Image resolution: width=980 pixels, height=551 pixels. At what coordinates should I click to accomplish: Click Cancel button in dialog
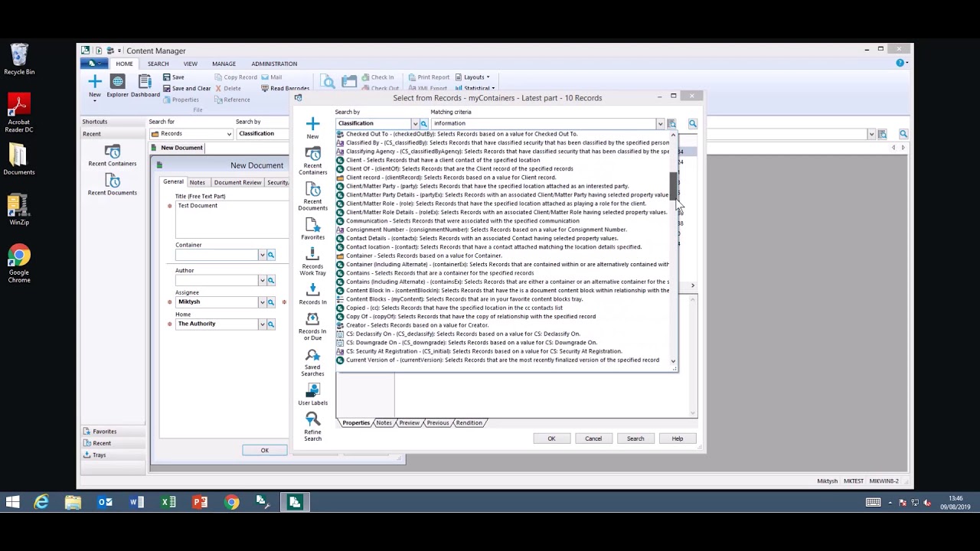tap(593, 439)
